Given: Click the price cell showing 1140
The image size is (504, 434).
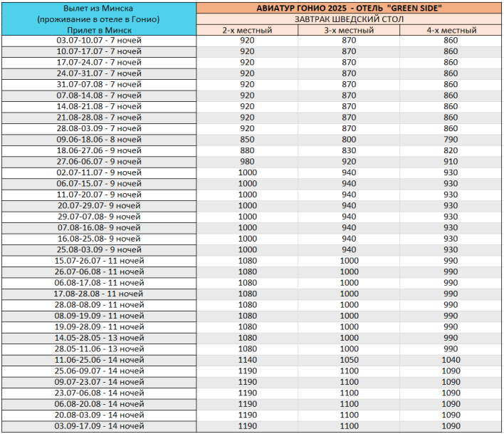Looking at the screenshot, I should 246,360.
